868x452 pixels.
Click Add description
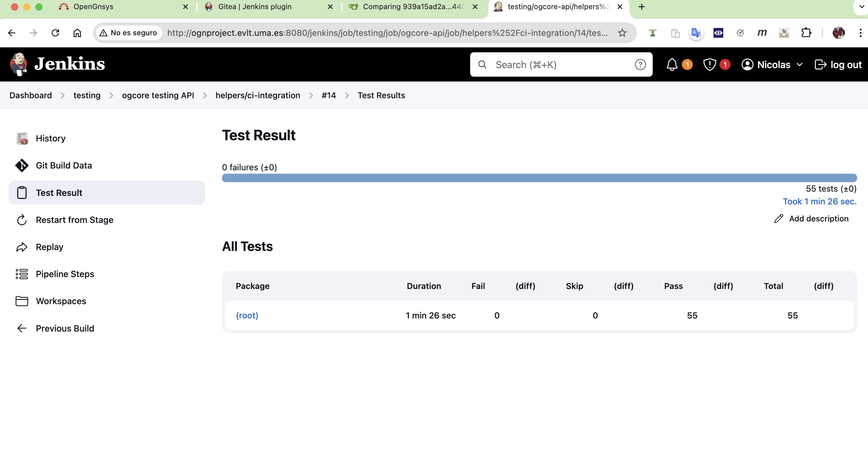point(811,219)
